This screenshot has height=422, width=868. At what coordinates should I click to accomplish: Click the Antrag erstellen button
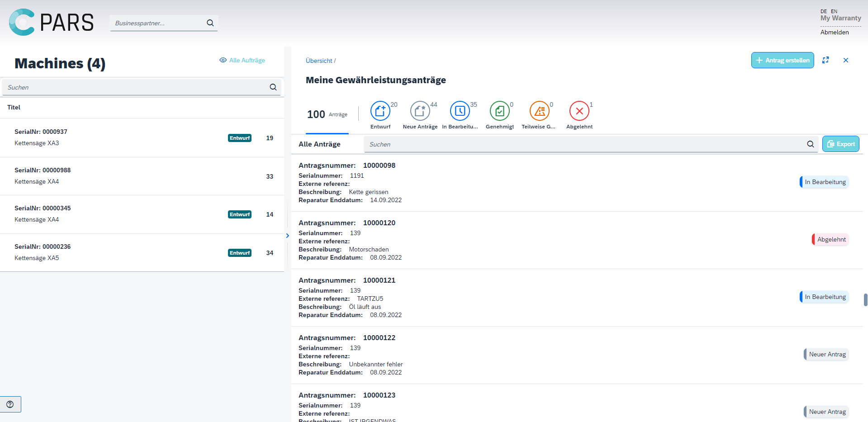[x=783, y=60]
